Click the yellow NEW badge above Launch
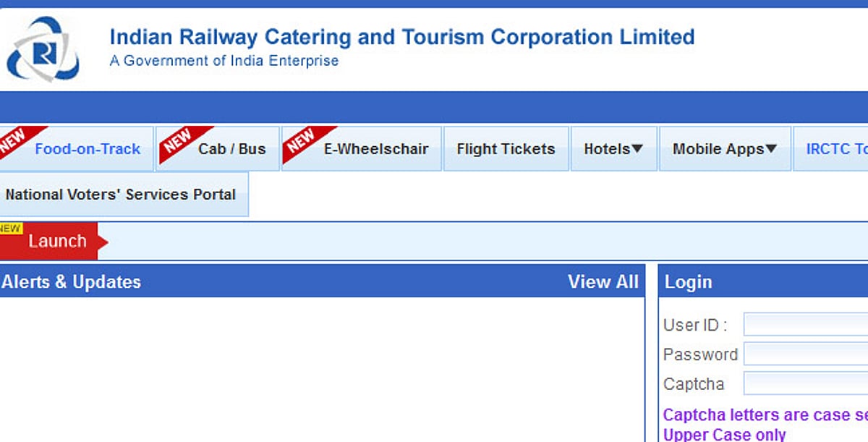868x442 pixels. coord(10,229)
